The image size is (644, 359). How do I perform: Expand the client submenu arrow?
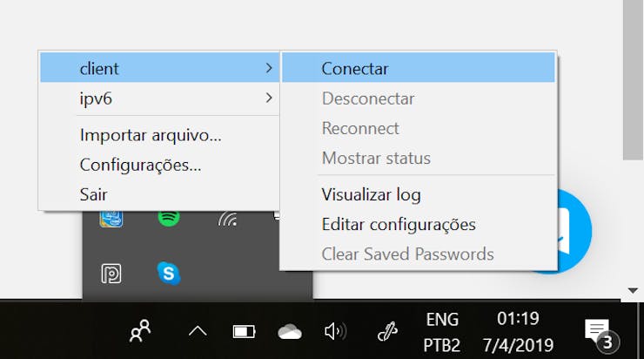coord(269,68)
